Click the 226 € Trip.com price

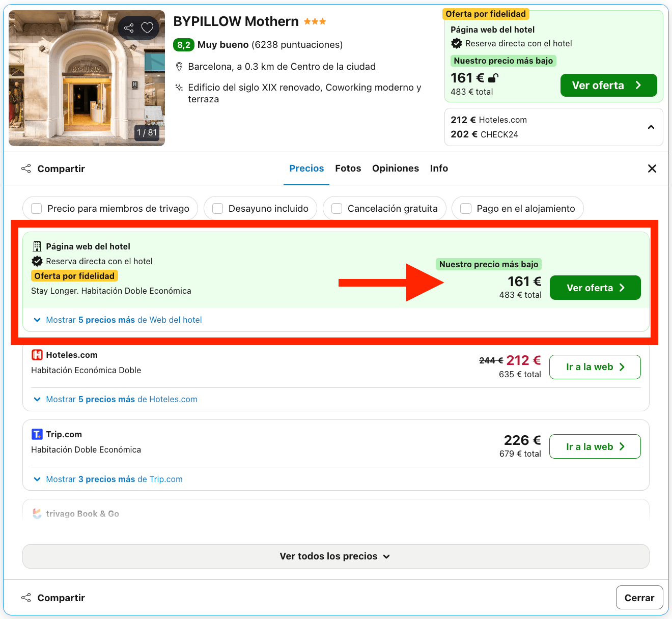(522, 440)
